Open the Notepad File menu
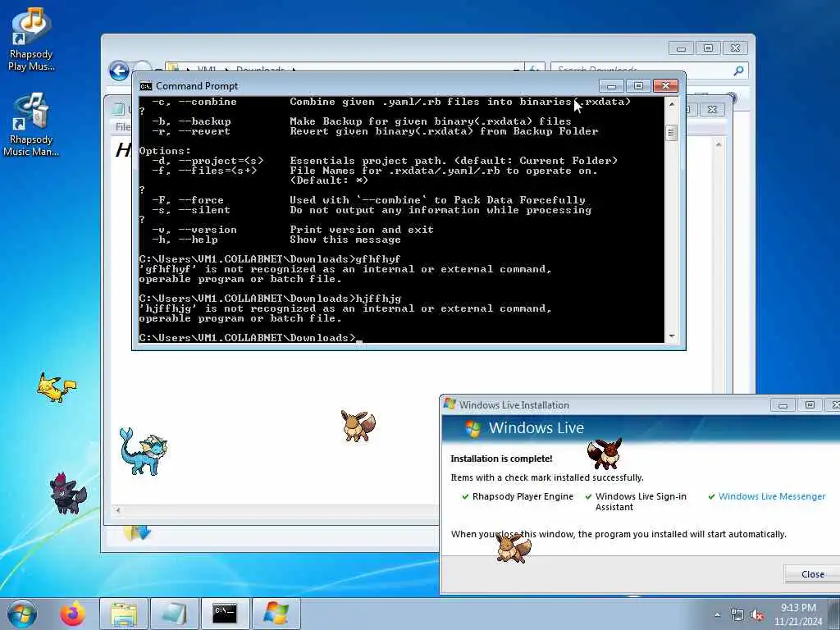This screenshot has height=630, width=840. 123,127
